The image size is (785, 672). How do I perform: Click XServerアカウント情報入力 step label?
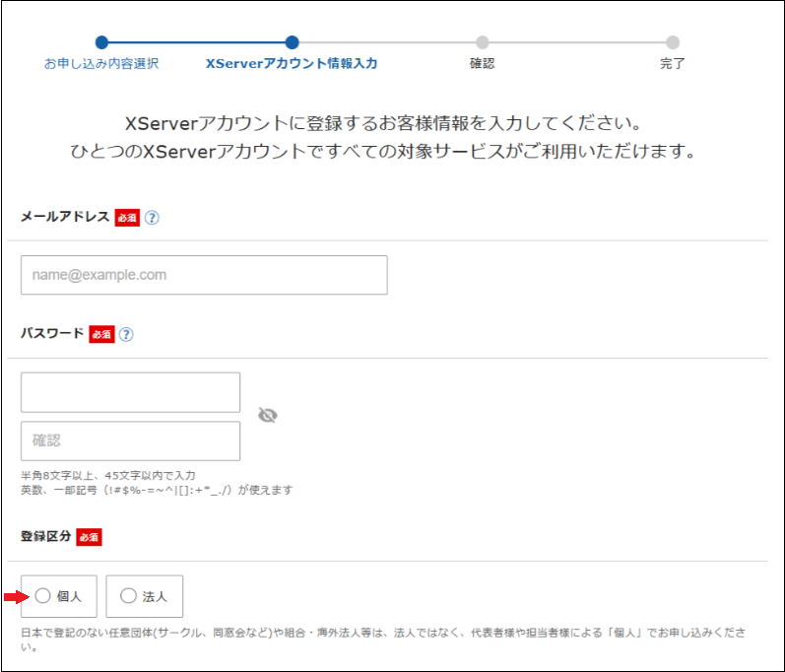pyautogui.click(x=292, y=64)
